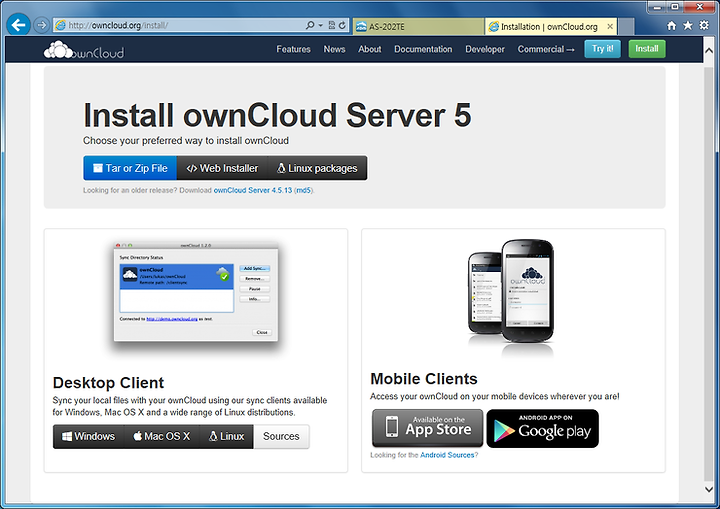Open a new blank browser tab
This screenshot has width=720, height=509.
coord(626,26)
